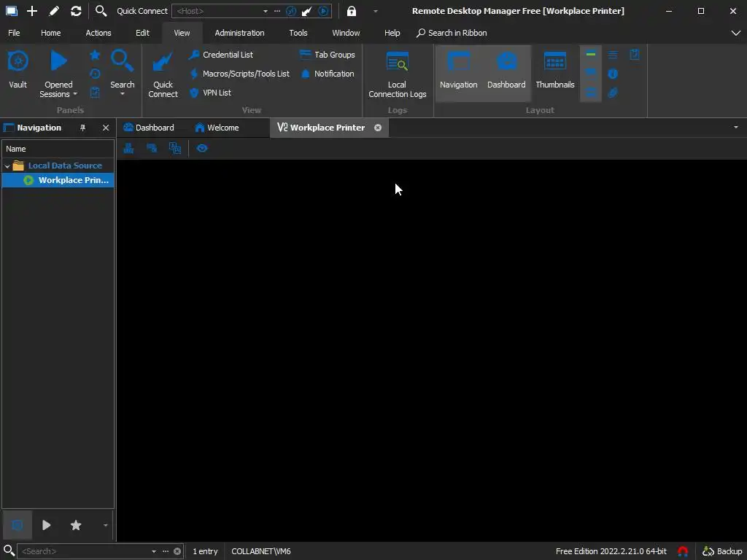Viewport: 747px width, 560px height.
Task: Click the Search in Ribbon field
Action: [x=452, y=33]
